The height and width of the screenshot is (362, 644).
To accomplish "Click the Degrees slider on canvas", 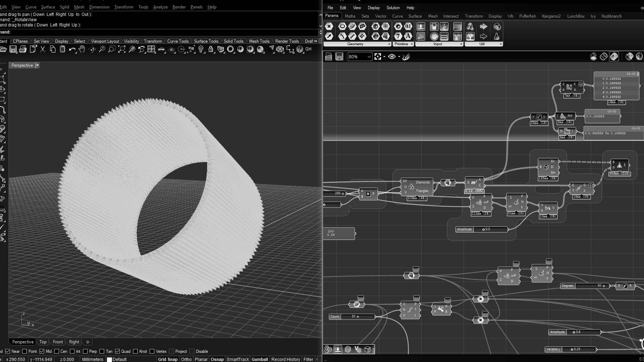I will pos(585,286).
